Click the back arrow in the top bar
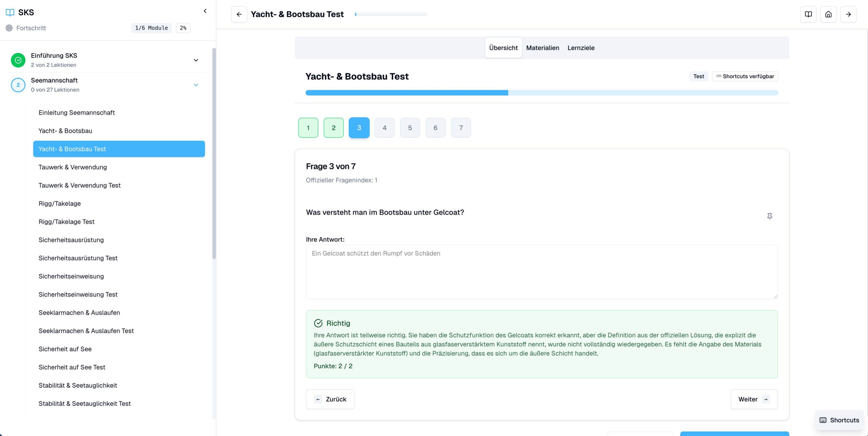This screenshot has height=436, width=868. pos(239,14)
